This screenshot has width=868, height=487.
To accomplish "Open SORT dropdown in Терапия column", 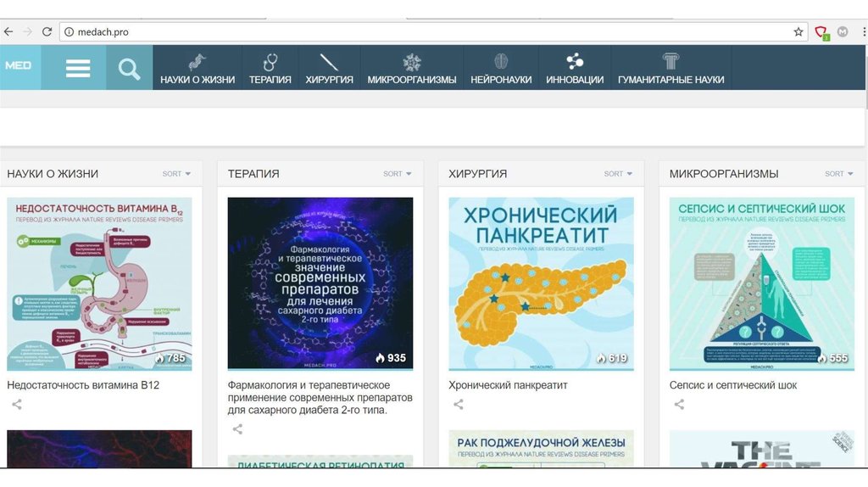I will pos(398,174).
